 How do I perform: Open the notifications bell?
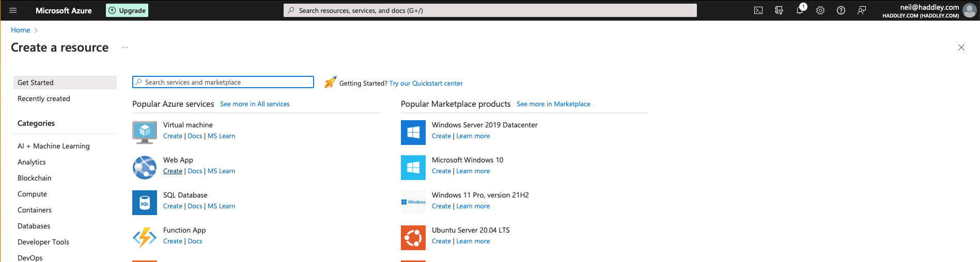pyautogui.click(x=800, y=10)
